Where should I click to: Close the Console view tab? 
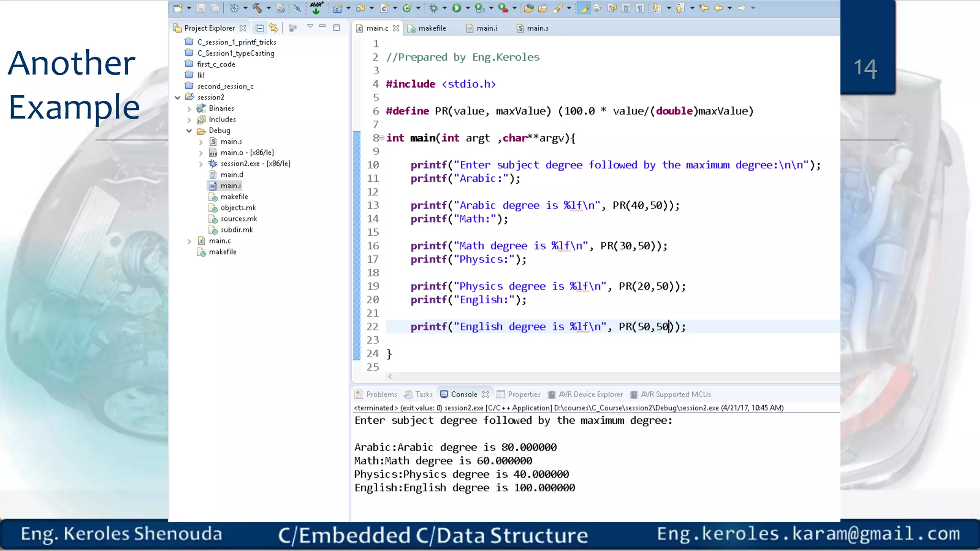click(x=486, y=395)
